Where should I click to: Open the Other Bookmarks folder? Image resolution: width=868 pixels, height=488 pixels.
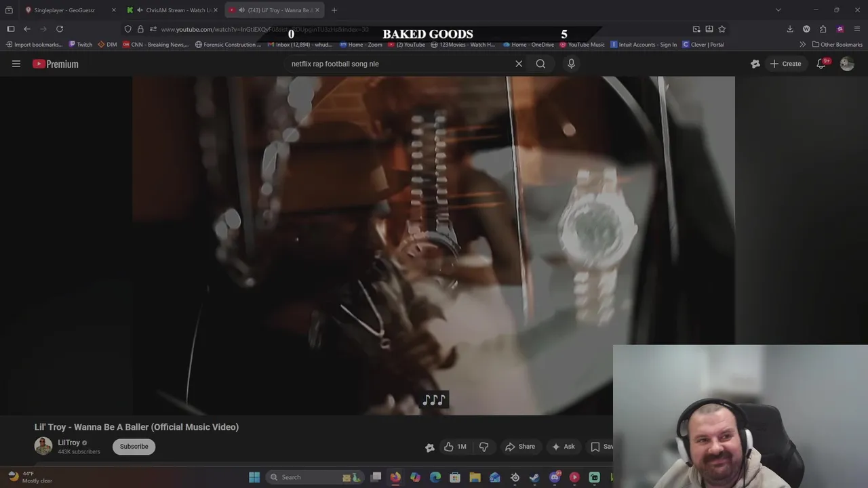tap(837, 45)
